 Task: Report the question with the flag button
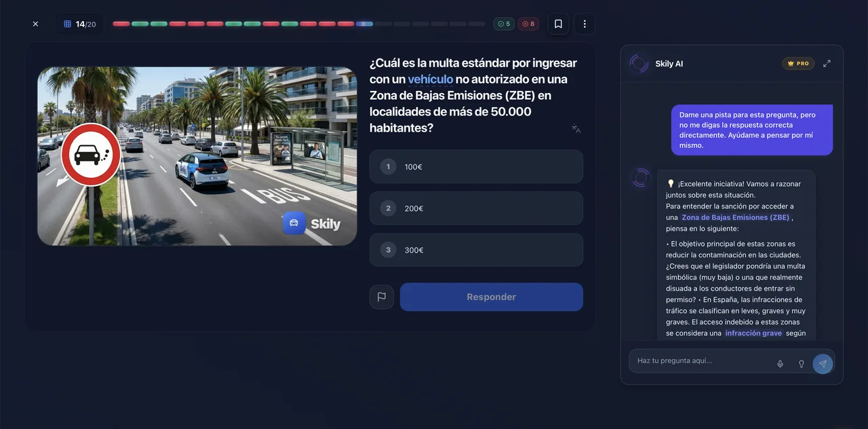pyautogui.click(x=382, y=297)
